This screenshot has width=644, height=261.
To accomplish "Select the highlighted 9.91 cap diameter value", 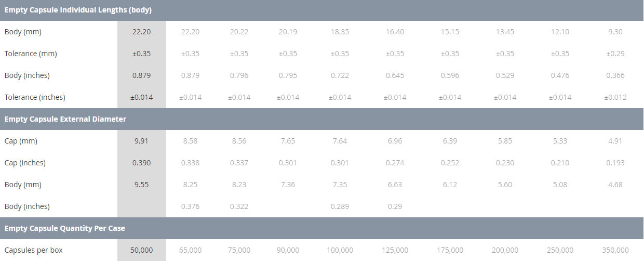I will [x=142, y=141].
